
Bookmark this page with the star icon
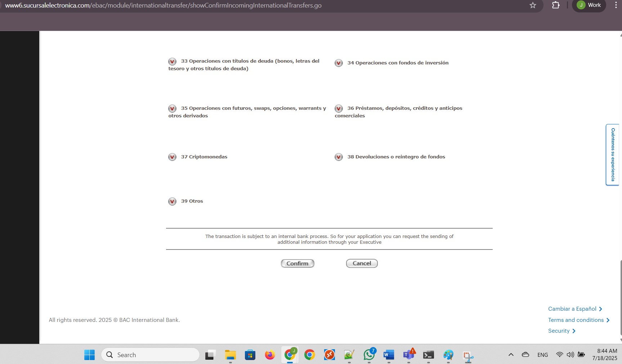pos(533,5)
